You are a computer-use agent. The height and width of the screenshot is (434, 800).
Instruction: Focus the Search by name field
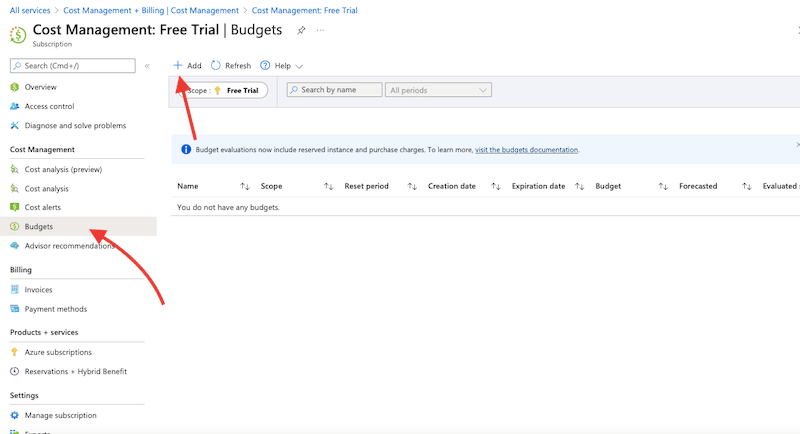point(335,90)
